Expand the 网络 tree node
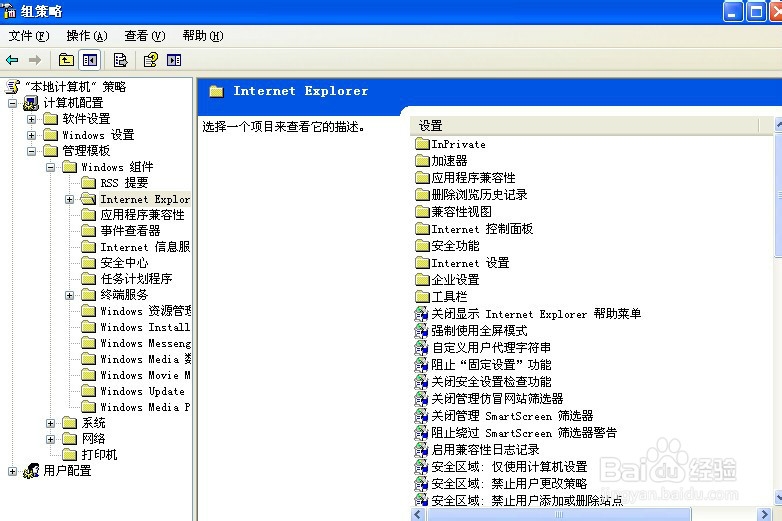This screenshot has height=521, width=782. [50, 439]
